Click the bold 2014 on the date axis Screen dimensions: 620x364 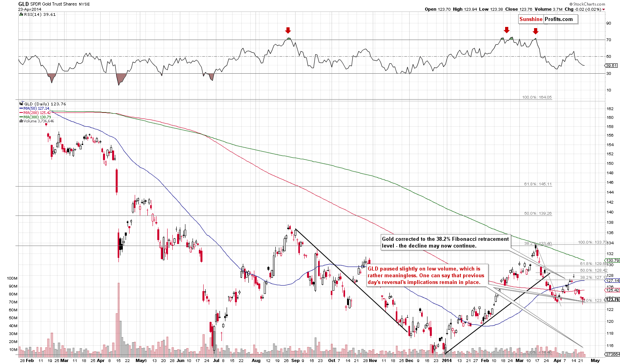coord(446,360)
